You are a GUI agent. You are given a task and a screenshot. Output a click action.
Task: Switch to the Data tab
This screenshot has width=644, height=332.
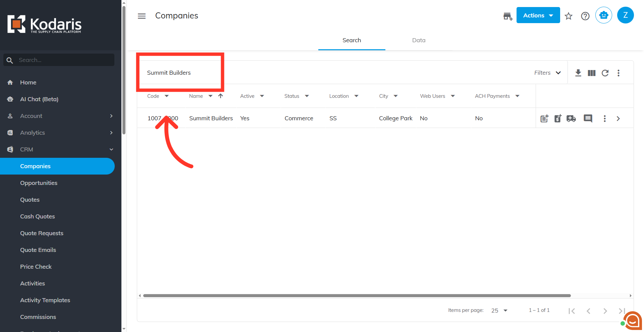[x=419, y=40]
